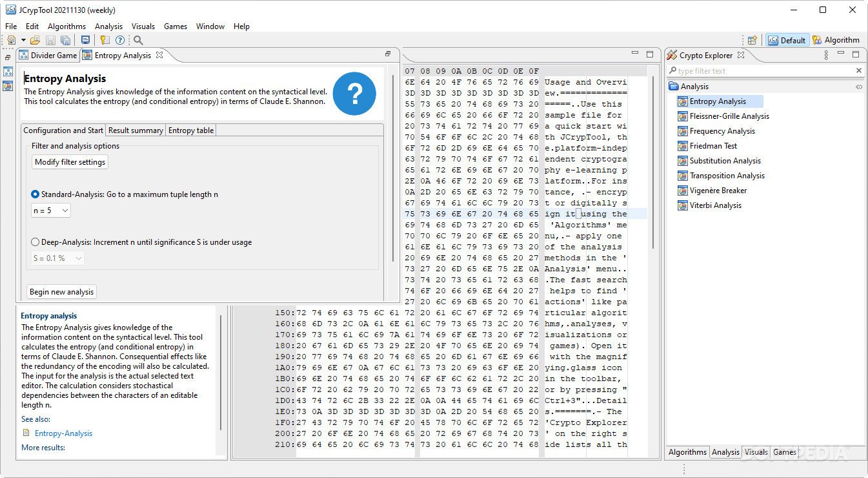Select Standard-Analysis radio option
This screenshot has width=868, height=478.
point(35,194)
